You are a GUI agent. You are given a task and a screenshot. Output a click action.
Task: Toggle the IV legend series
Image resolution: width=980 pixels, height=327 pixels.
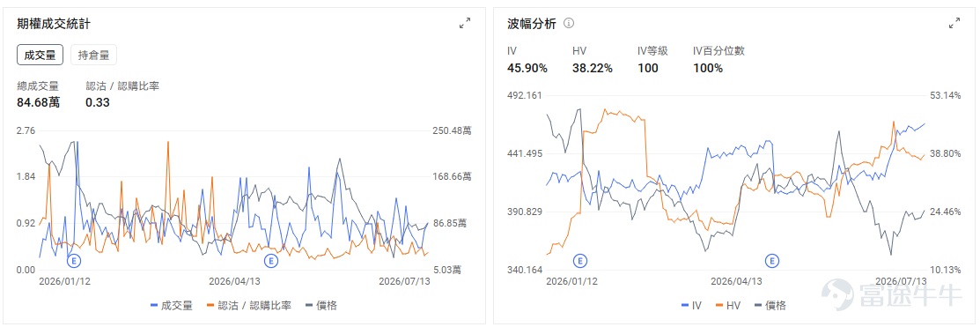[691, 306]
